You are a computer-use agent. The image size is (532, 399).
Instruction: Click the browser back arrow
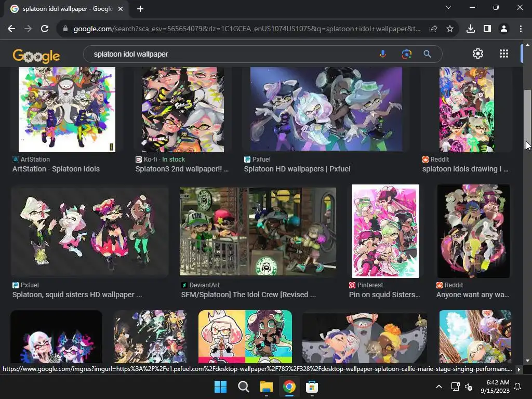pos(11,29)
